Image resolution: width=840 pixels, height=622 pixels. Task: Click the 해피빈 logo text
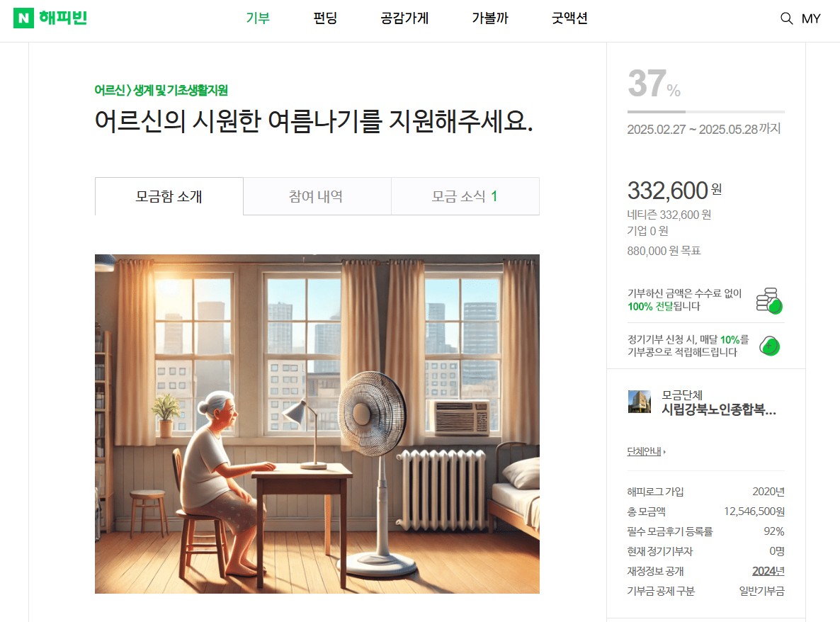click(62, 18)
